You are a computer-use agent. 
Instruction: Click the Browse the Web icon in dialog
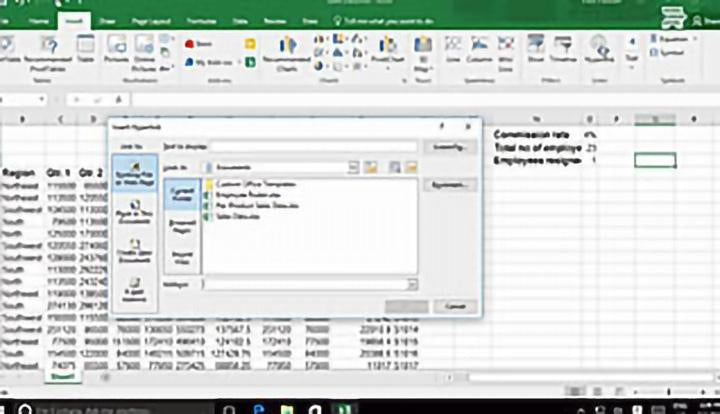tap(394, 168)
